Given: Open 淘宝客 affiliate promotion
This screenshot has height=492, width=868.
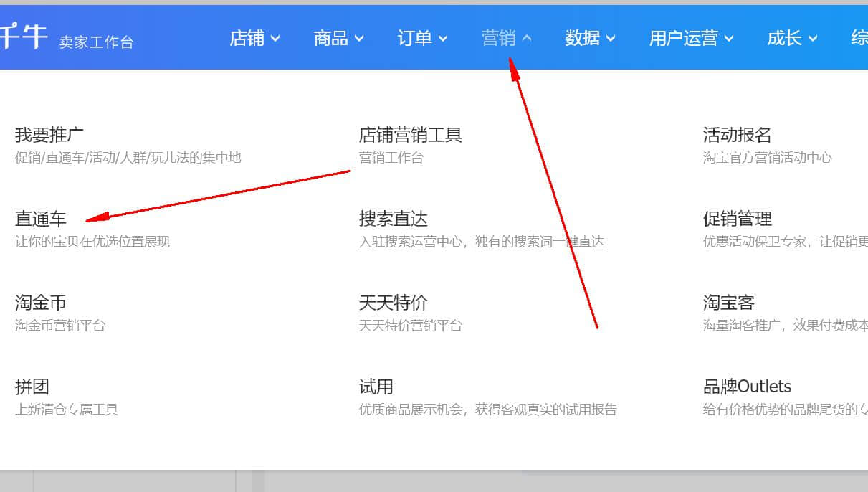Looking at the screenshot, I should [728, 303].
